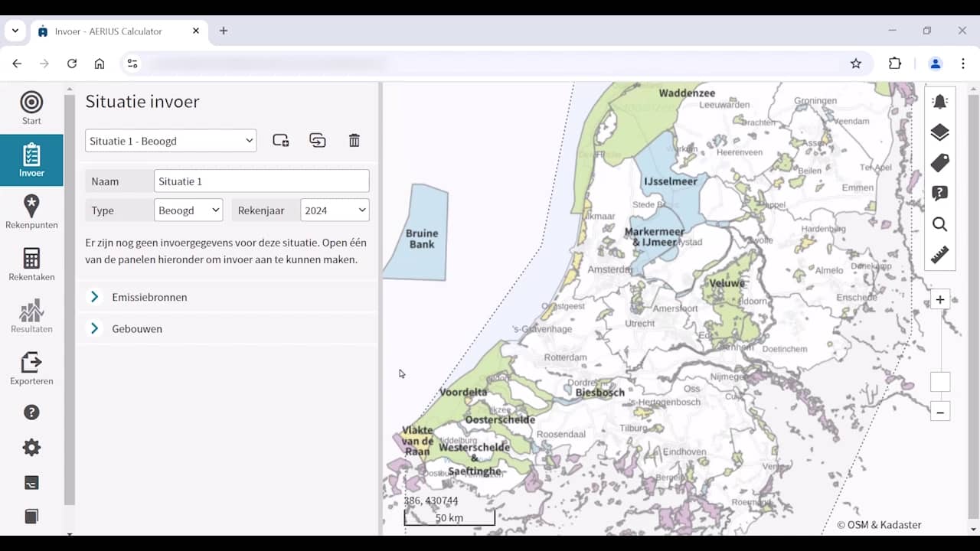Zoom in the map with plus button
980x551 pixels.
pos(940,300)
